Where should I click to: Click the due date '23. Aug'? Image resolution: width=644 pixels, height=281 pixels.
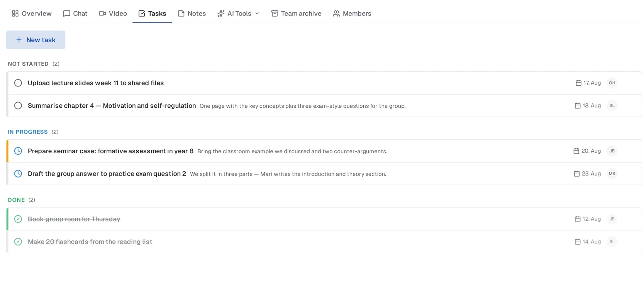(591, 174)
